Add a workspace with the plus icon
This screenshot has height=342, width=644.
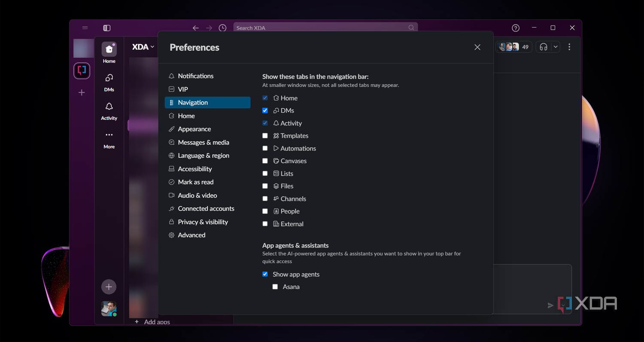click(x=82, y=92)
